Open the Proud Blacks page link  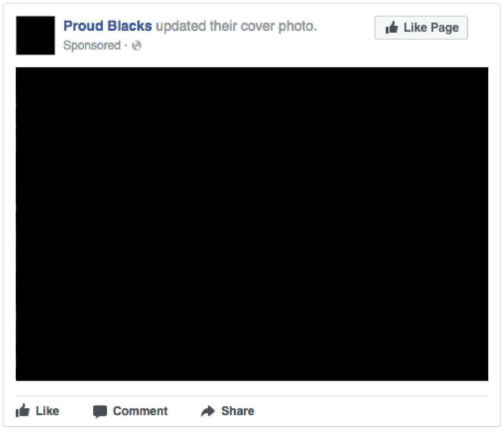tap(107, 26)
